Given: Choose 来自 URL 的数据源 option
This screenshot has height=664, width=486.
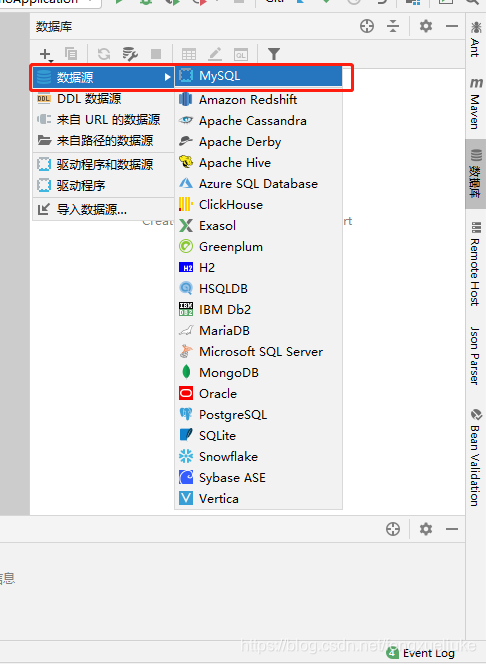Looking at the screenshot, I should [x=104, y=119].
